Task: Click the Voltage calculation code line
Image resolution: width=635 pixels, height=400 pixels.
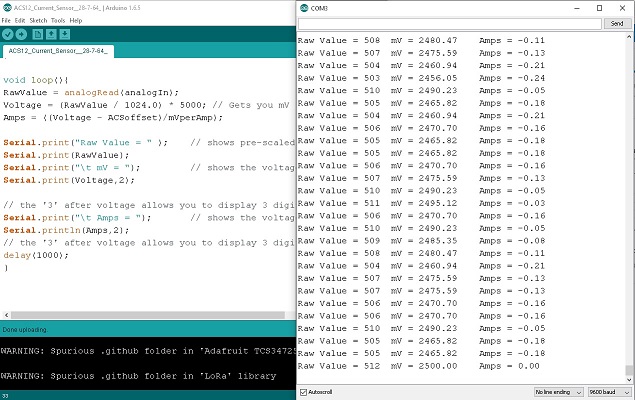Action: (146, 105)
